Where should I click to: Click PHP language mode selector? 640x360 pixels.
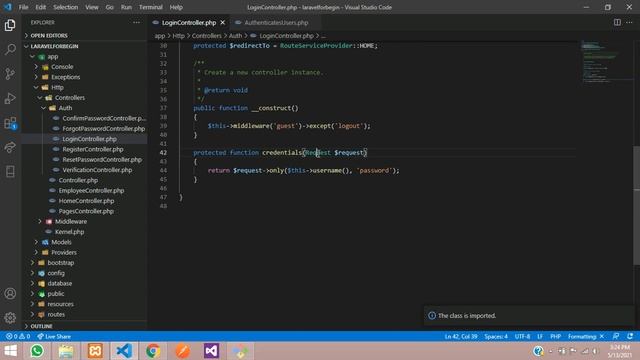click(x=555, y=336)
